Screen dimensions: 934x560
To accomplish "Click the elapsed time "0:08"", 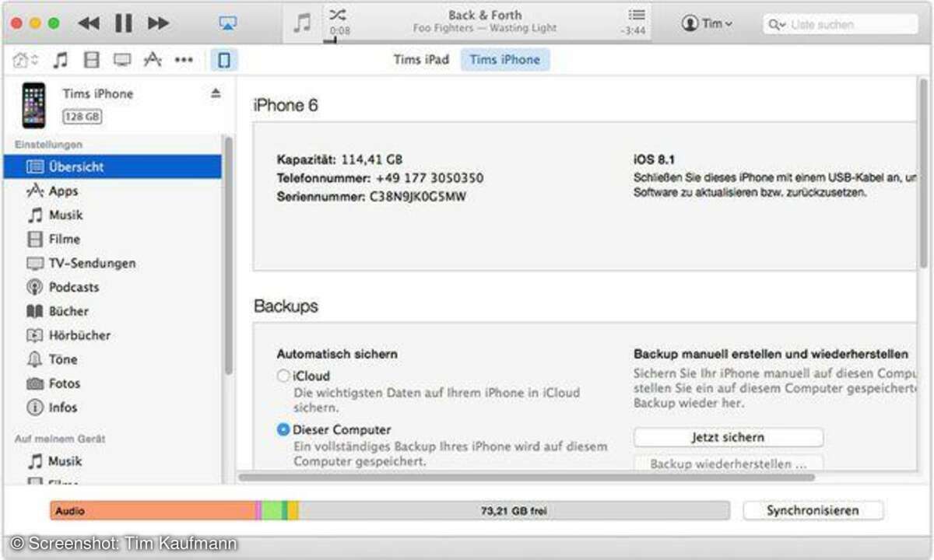I will 339,30.
